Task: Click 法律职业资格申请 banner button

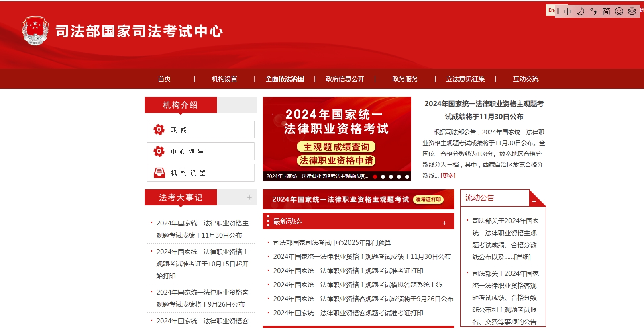Action: click(336, 160)
